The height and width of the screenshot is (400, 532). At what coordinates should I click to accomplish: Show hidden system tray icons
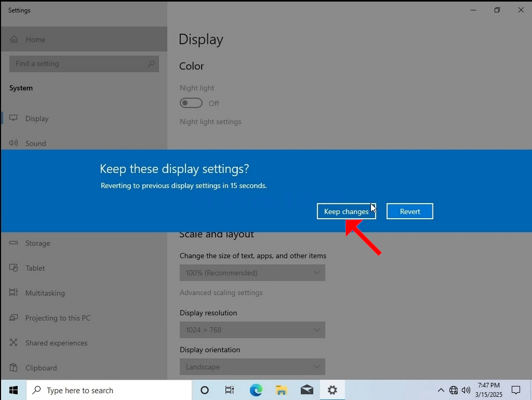click(x=441, y=390)
